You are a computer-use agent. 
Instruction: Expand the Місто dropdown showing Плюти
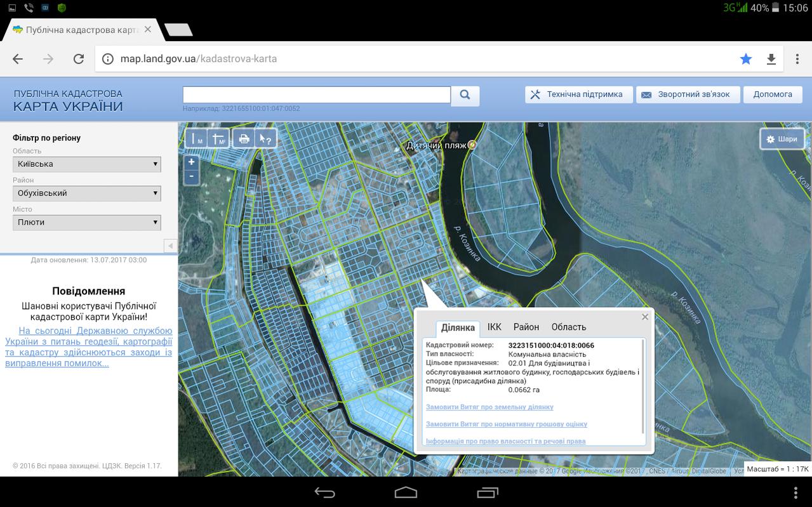87,223
